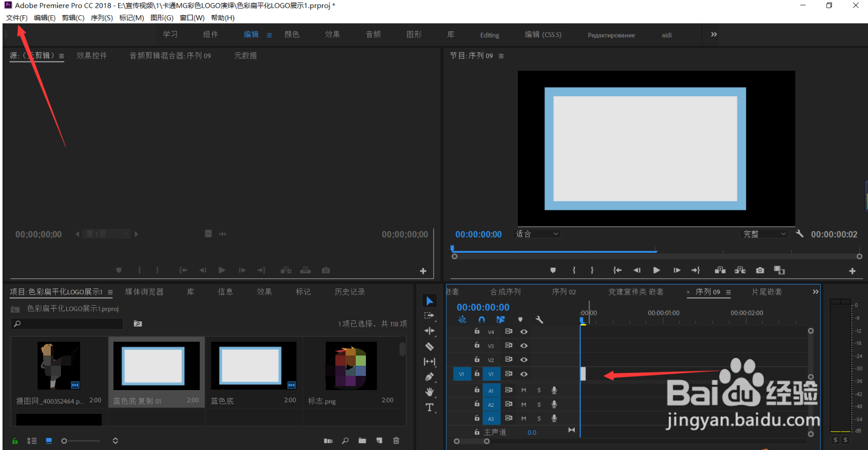Add marker in timeline header
This screenshot has width=868, height=450.
click(520, 319)
